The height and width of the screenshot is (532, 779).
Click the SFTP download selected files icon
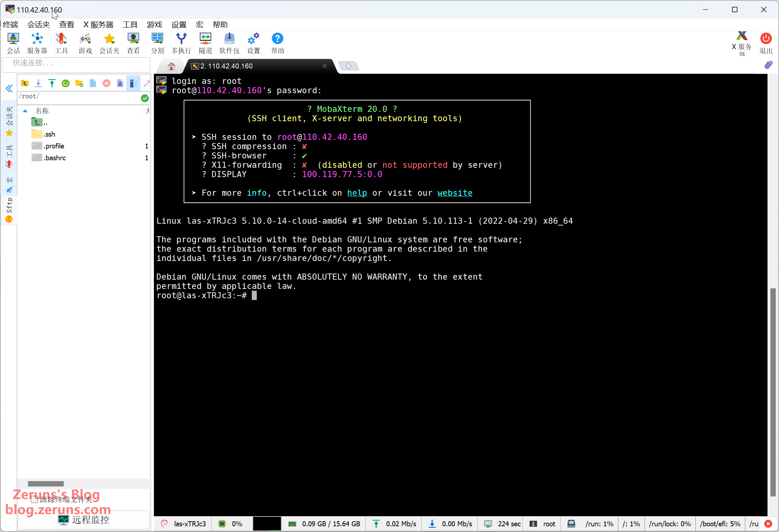pyautogui.click(x=38, y=84)
